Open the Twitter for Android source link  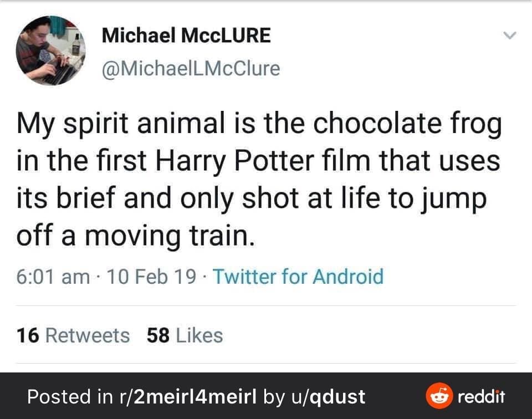tap(298, 275)
